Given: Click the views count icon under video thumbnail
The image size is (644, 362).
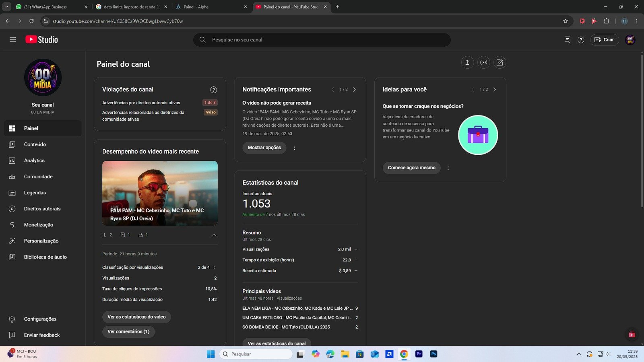Looking at the screenshot, I should tap(104, 235).
